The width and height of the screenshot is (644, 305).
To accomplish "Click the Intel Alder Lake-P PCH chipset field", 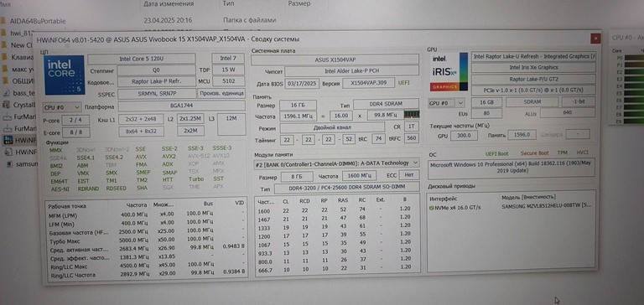I will pos(351,71).
